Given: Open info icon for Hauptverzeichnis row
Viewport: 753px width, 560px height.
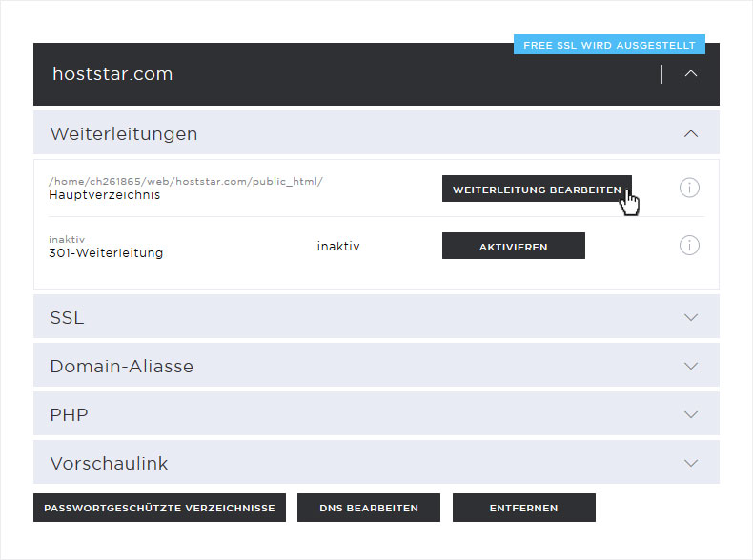Looking at the screenshot, I should coord(689,188).
